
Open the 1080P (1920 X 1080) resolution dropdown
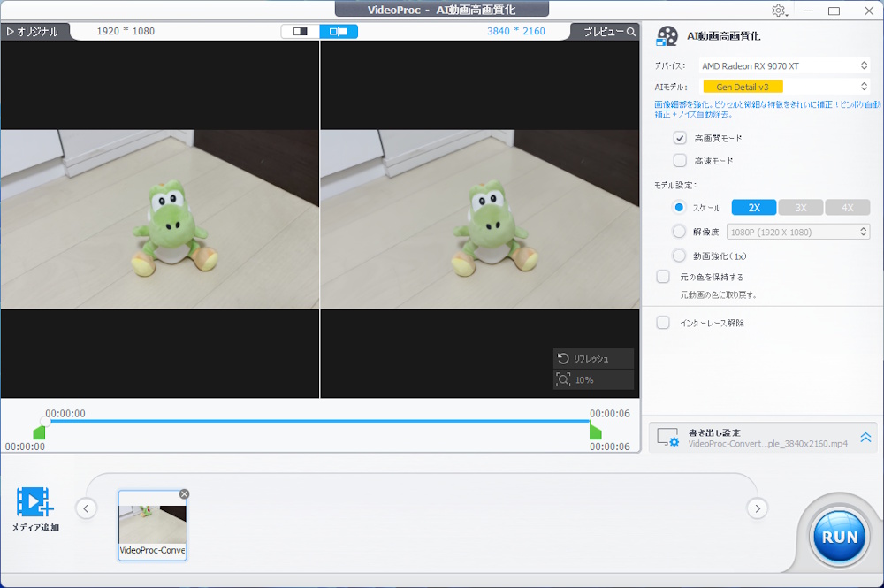tap(797, 232)
